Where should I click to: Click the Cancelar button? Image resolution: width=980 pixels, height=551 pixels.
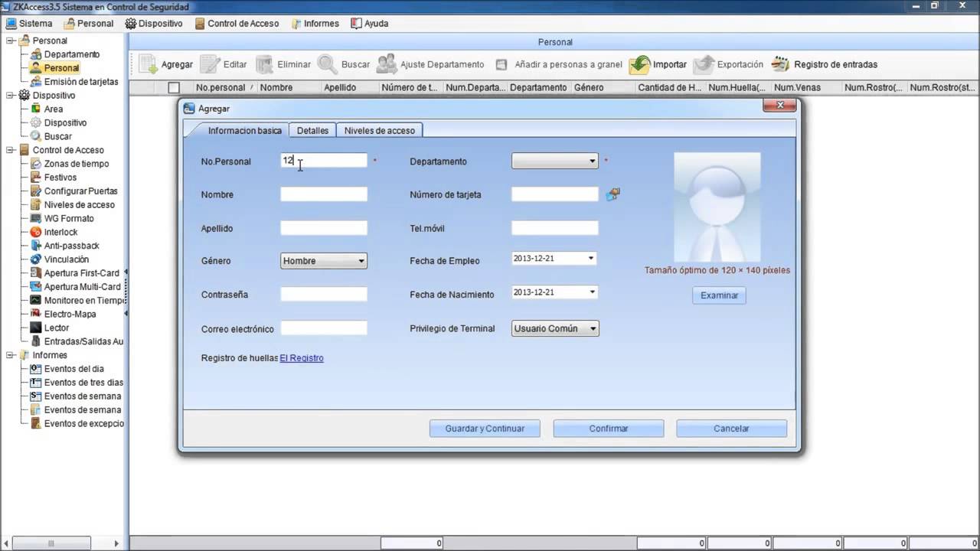point(731,429)
